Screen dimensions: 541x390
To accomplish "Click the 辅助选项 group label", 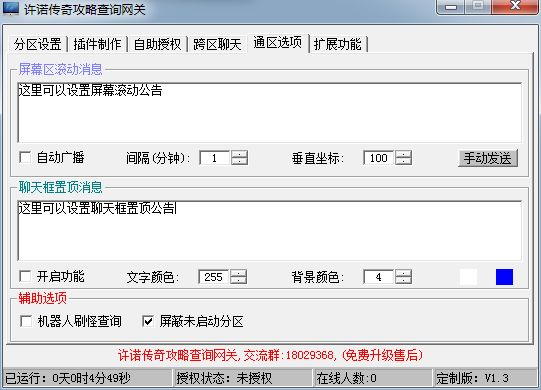I will point(43,298).
